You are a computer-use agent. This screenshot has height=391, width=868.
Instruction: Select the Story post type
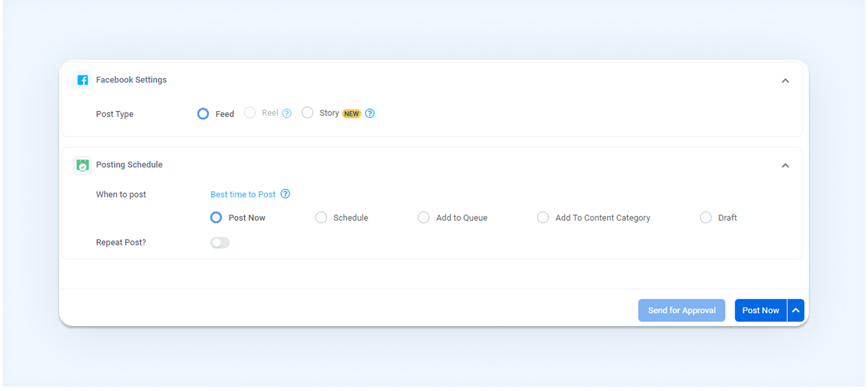click(x=307, y=113)
